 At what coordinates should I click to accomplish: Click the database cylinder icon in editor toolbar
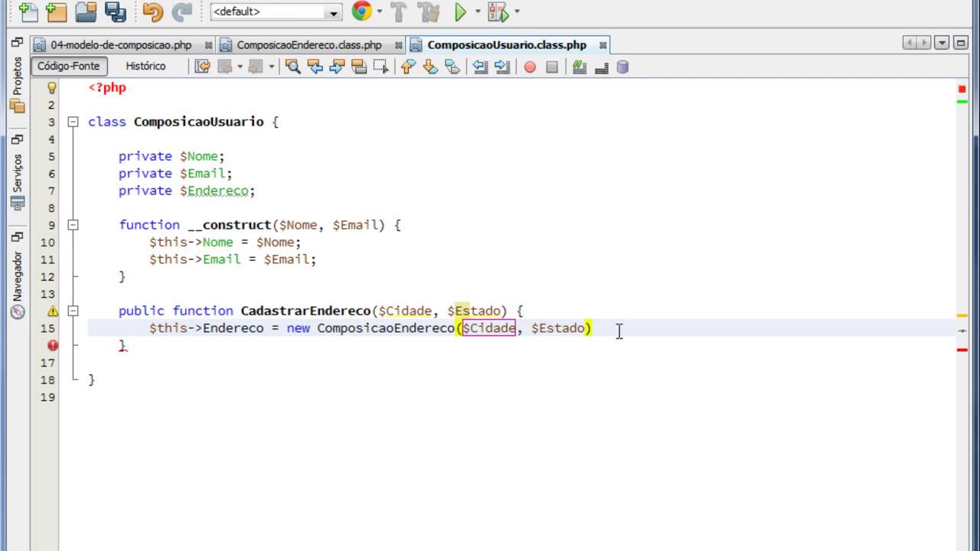tap(622, 67)
